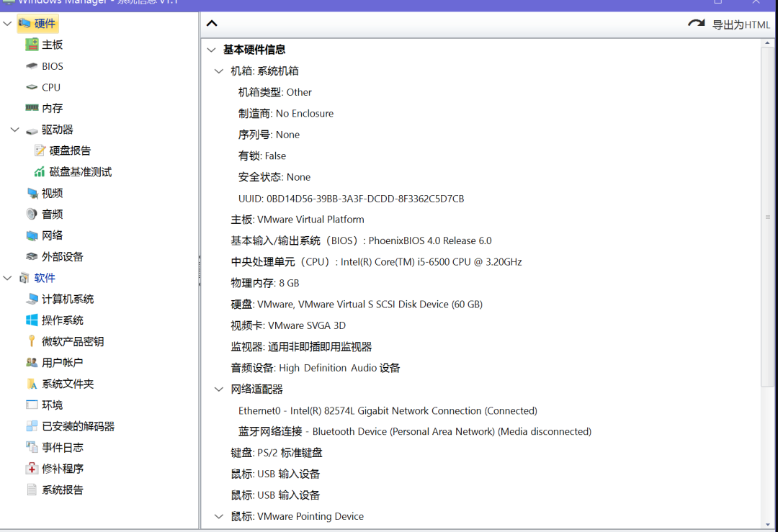Select the 键盘: PS/2 标准键盘 row

coord(277,453)
